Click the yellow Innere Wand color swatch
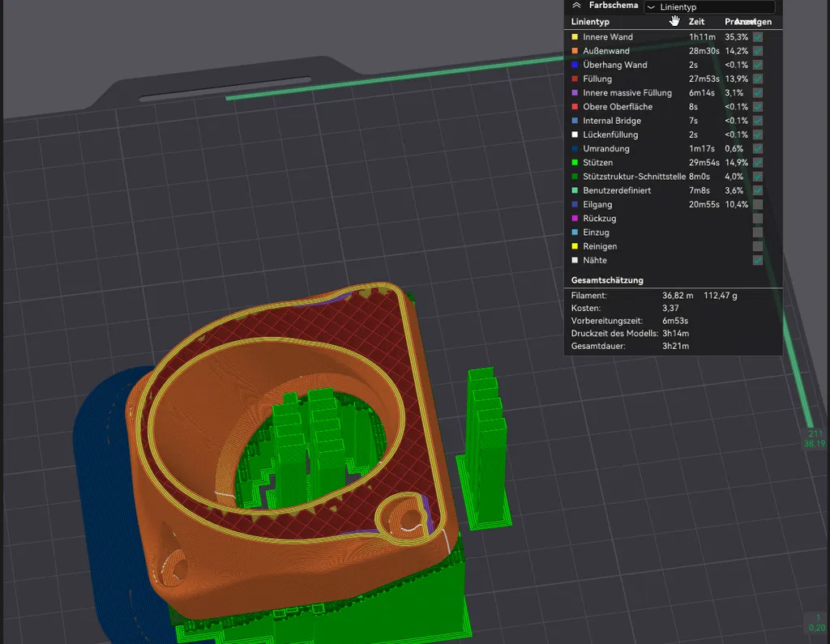Image resolution: width=830 pixels, height=644 pixels. (x=575, y=37)
